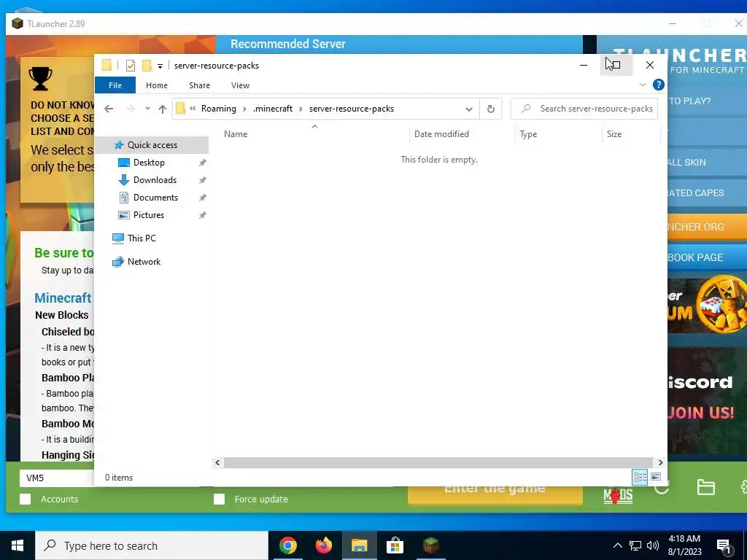Click scrollbar right arrow in file list
This screenshot has width=747, height=560.
tap(660, 462)
